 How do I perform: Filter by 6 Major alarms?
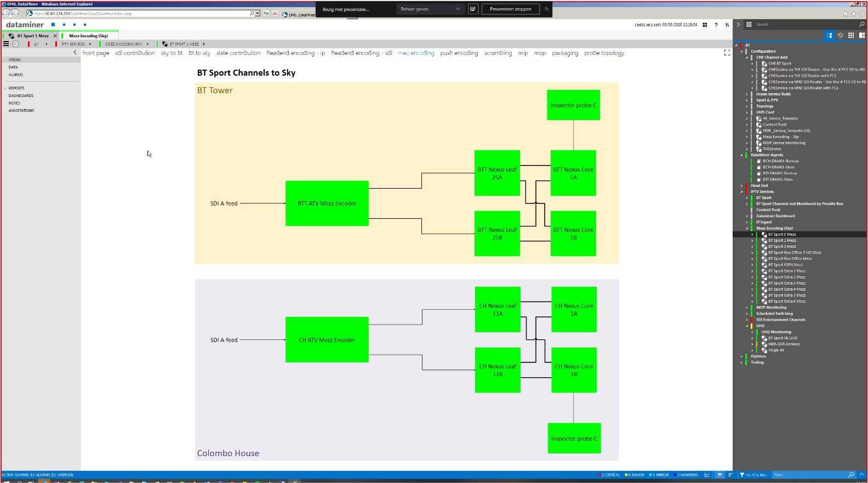click(x=635, y=475)
